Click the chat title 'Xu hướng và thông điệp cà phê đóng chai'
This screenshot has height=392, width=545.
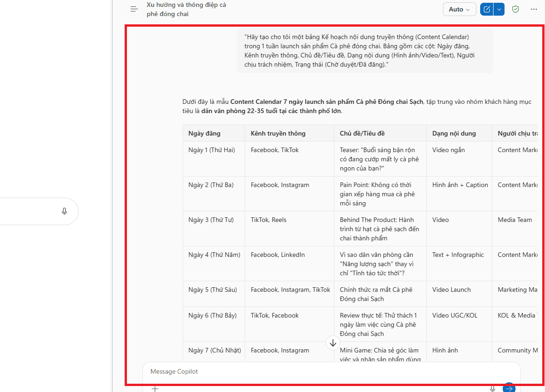(186, 9)
